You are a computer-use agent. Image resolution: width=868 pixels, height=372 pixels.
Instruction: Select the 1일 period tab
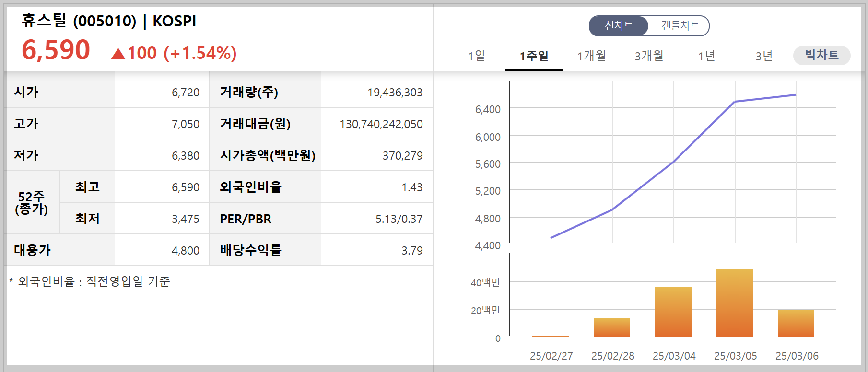(x=477, y=56)
